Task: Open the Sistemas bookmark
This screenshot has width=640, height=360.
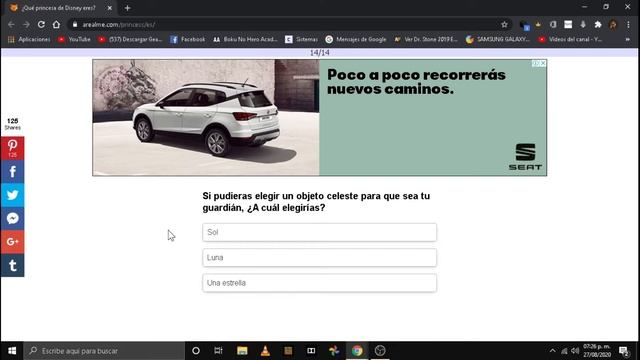Action: [302, 39]
